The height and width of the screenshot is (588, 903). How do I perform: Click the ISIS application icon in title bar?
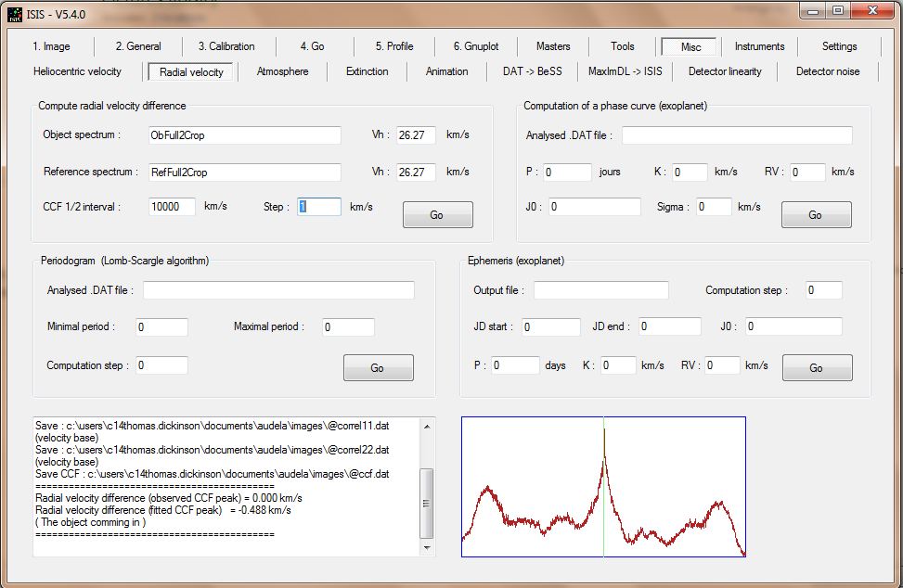pyautogui.click(x=15, y=14)
